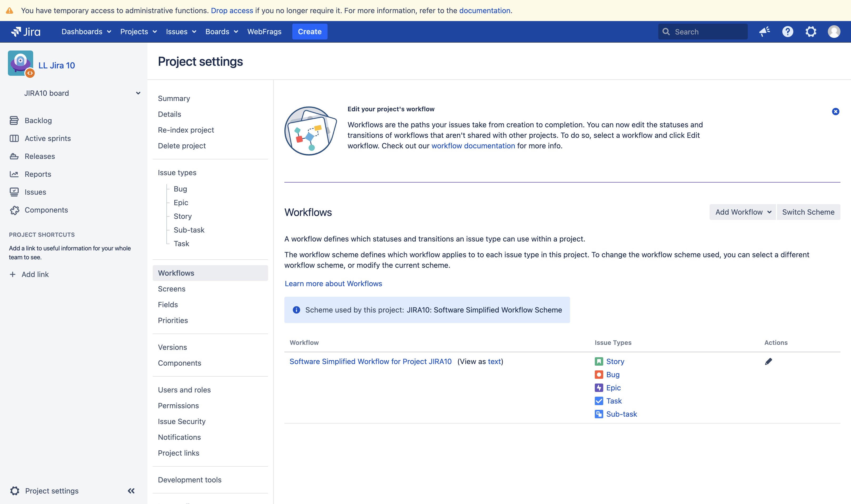
Task: Select the Screens sidebar menu item
Action: click(171, 288)
